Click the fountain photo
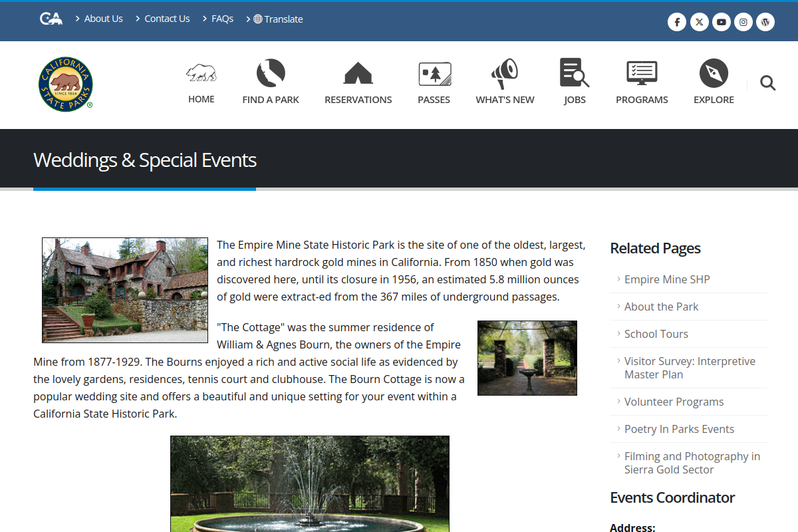The width and height of the screenshot is (798, 532). click(x=310, y=483)
